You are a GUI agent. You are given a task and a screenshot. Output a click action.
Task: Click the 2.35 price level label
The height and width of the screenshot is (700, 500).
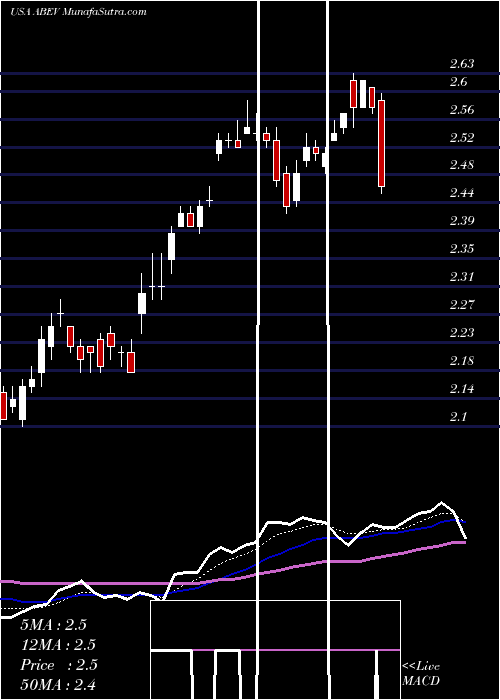pos(462,249)
